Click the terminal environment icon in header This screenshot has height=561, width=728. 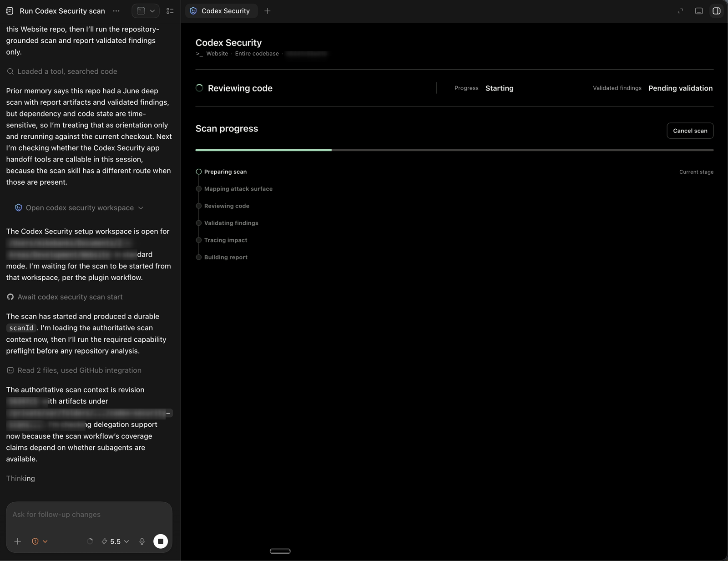pyautogui.click(x=141, y=11)
